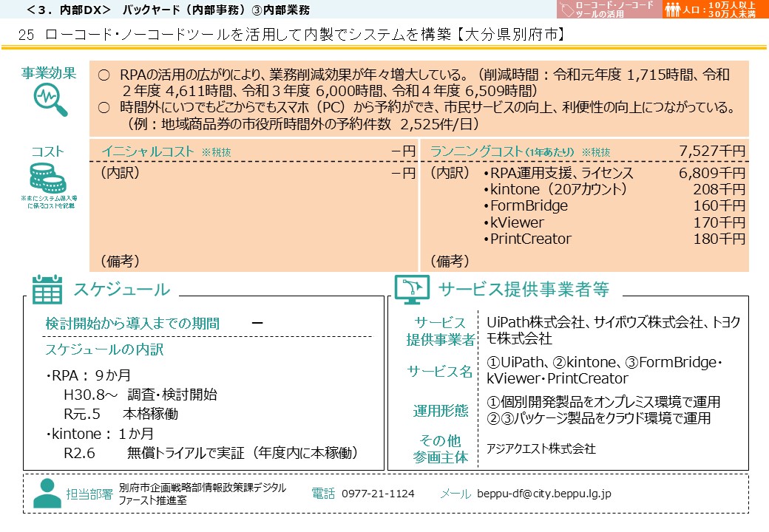Select the 人口 10万人以上30万人未満 tag
This screenshot has height=532, width=769.
click(x=716, y=10)
